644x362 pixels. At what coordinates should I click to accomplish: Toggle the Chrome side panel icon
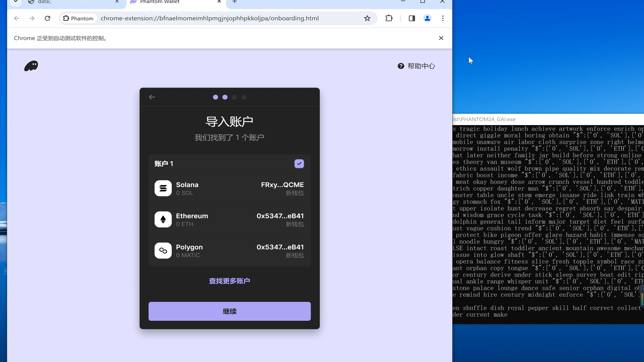412,18
